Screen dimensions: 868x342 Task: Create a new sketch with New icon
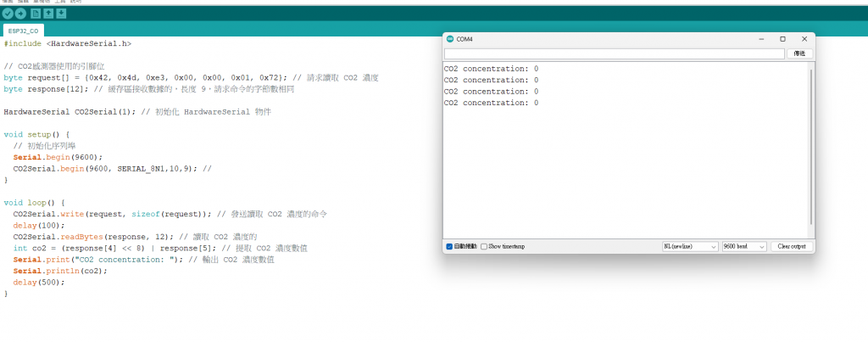[x=36, y=14]
